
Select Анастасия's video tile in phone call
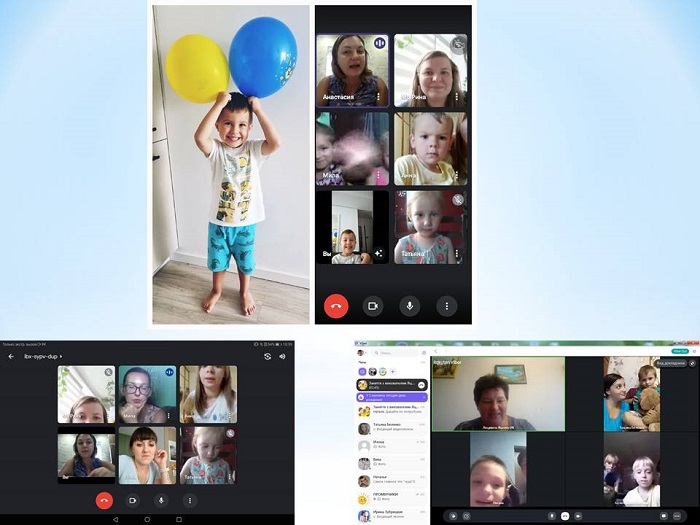353,71
